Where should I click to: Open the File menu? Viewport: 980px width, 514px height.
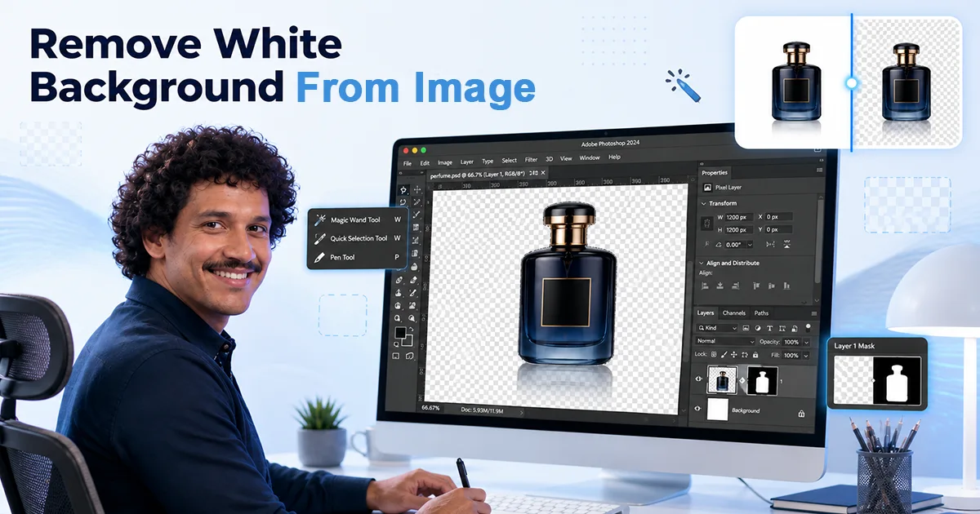point(408,163)
